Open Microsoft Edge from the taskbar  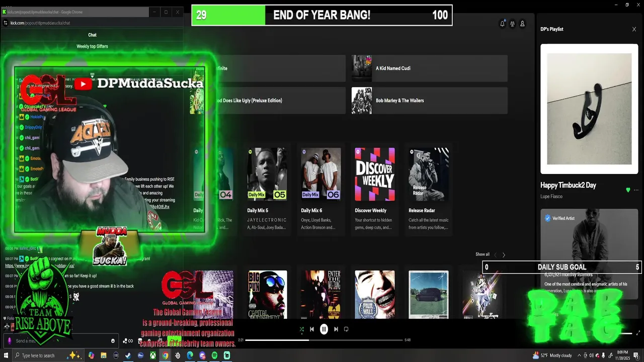[190, 355]
